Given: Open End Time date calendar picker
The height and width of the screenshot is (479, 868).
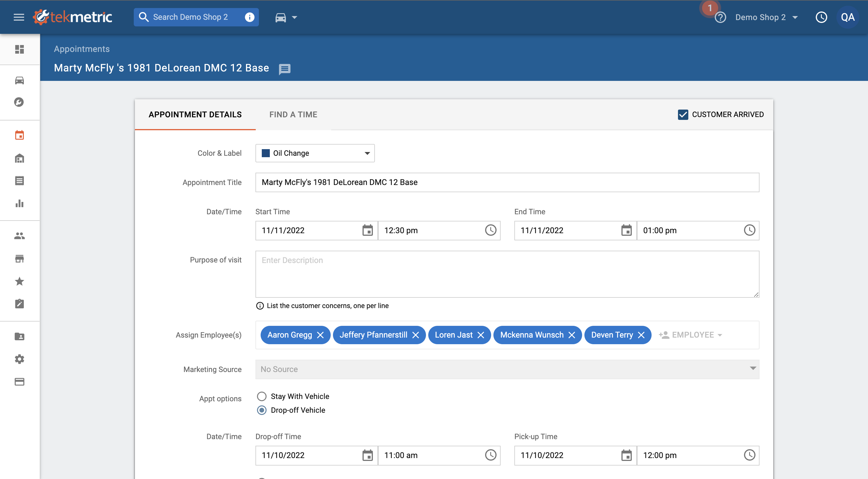Looking at the screenshot, I should click(626, 230).
